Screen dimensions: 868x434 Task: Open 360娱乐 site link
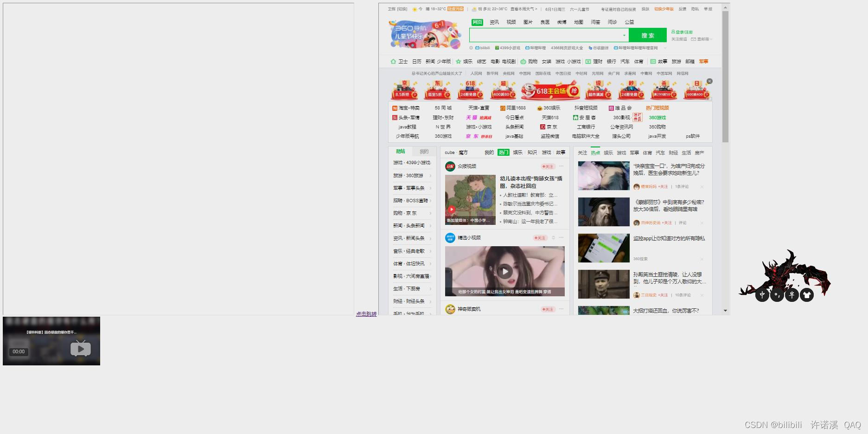(549, 108)
